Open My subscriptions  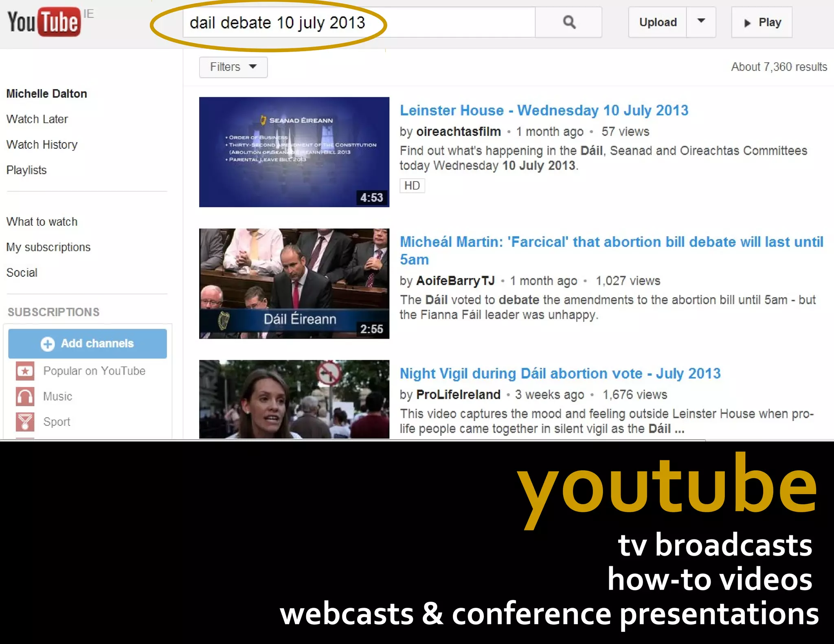click(48, 247)
